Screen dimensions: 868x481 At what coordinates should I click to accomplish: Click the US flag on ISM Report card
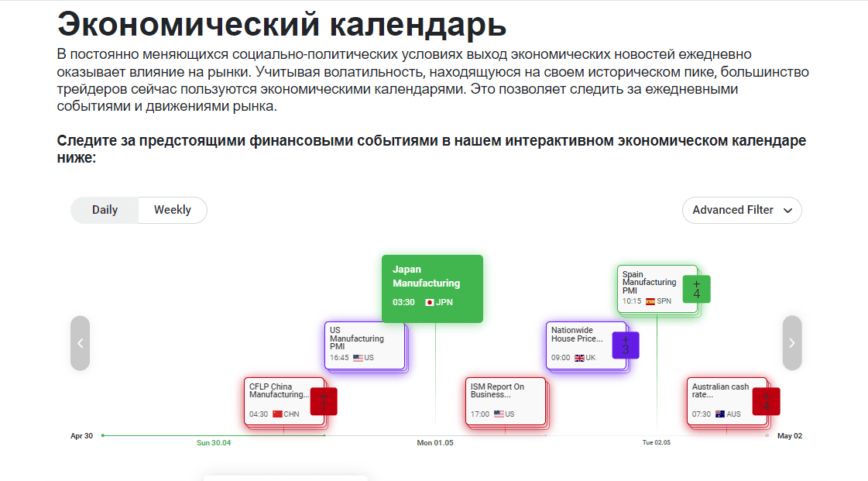point(499,414)
